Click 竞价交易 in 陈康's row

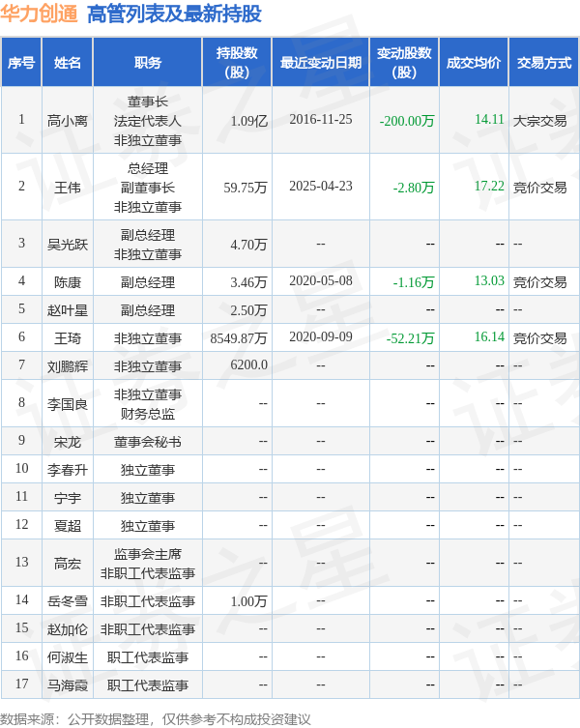(x=540, y=281)
